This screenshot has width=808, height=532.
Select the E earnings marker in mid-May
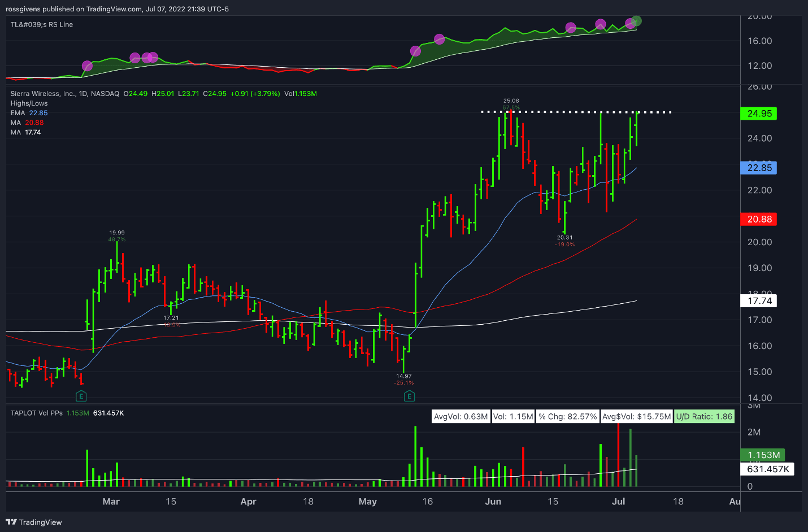(409, 396)
